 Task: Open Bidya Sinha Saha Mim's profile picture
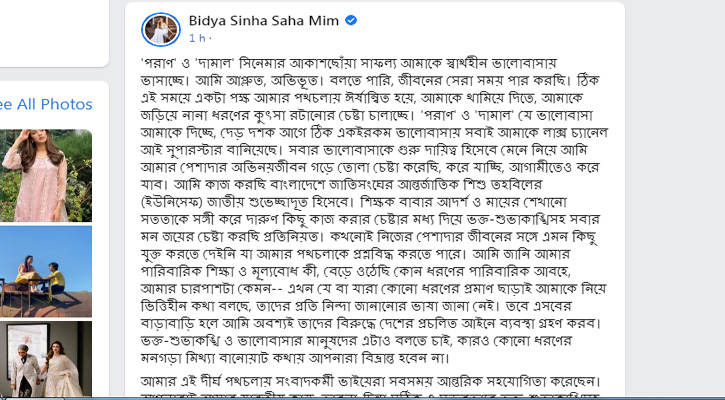click(x=161, y=28)
